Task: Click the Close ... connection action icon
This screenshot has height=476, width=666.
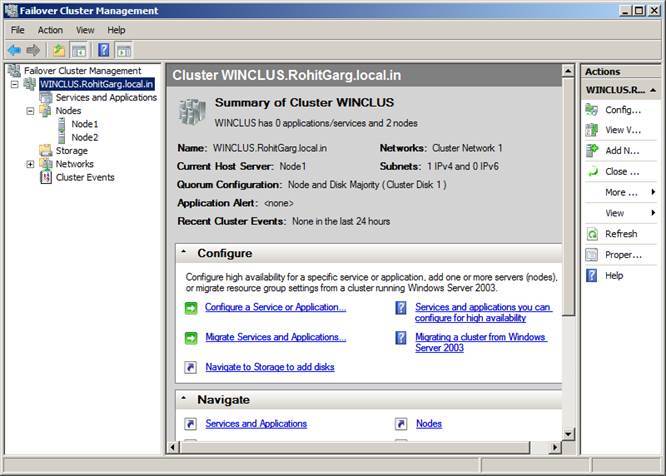Action: coord(592,172)
